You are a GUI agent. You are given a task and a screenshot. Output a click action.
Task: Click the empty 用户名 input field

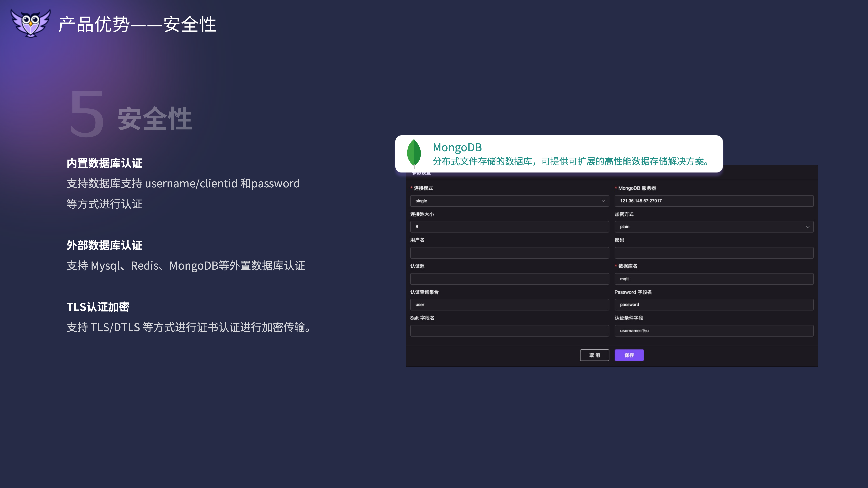point(509,253)
